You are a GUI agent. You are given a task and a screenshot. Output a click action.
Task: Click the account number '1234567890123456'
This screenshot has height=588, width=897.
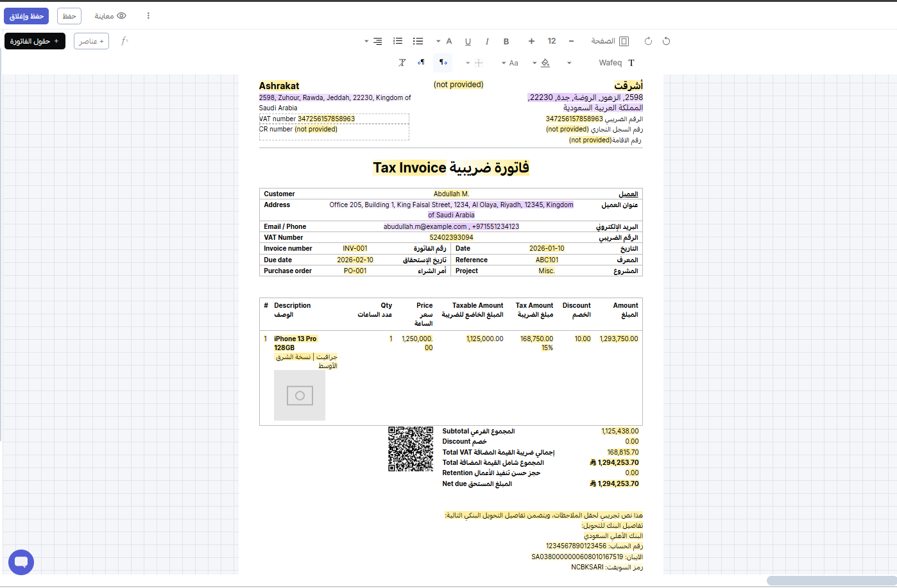[576, 546]
